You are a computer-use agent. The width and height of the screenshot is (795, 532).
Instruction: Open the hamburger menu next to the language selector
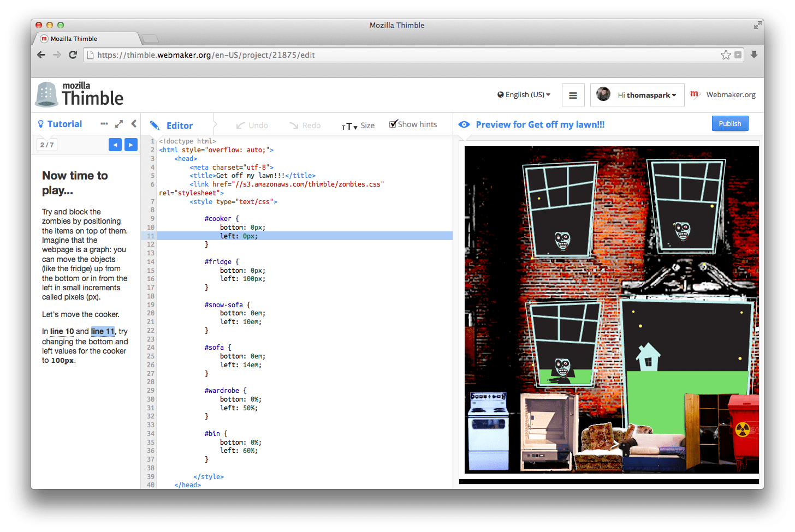pos(573,94)
